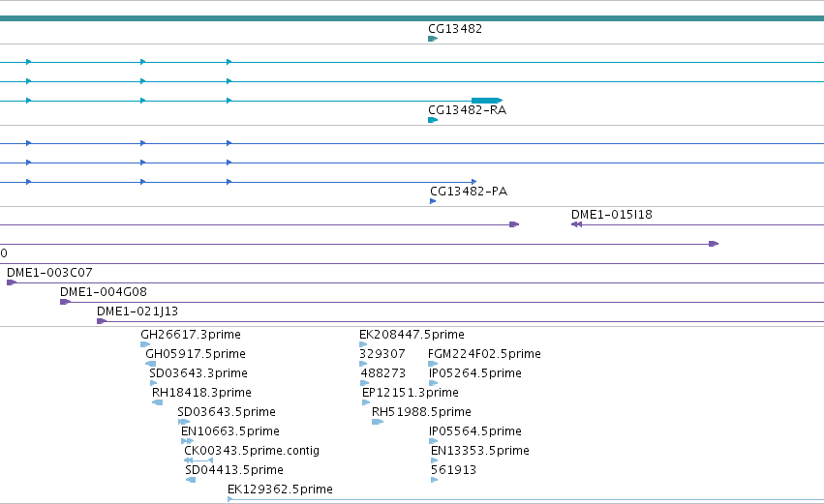Click the GH26617.3prime EST glyph
The width and height of the screenshot is (824, 504).
click(145, 344)
